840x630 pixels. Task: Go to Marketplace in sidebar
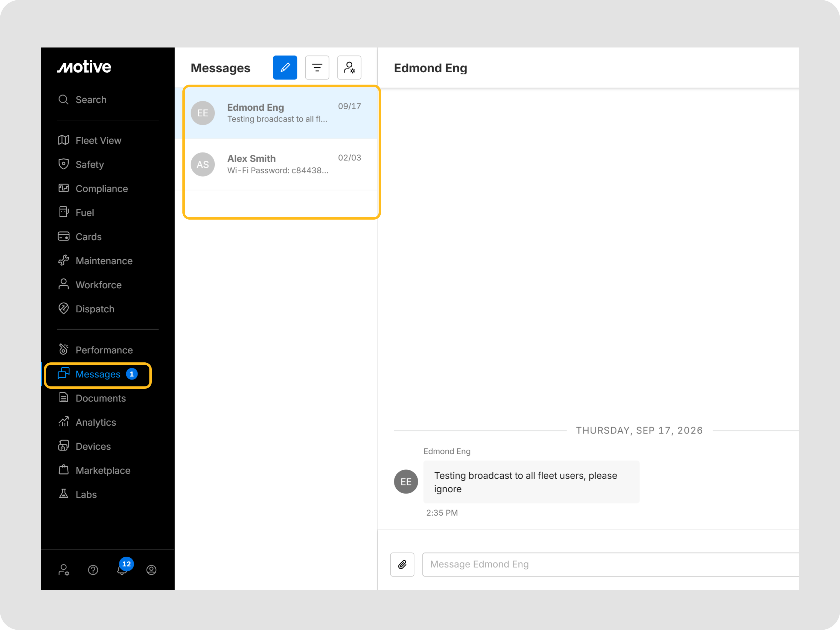[x=103, y=470]
